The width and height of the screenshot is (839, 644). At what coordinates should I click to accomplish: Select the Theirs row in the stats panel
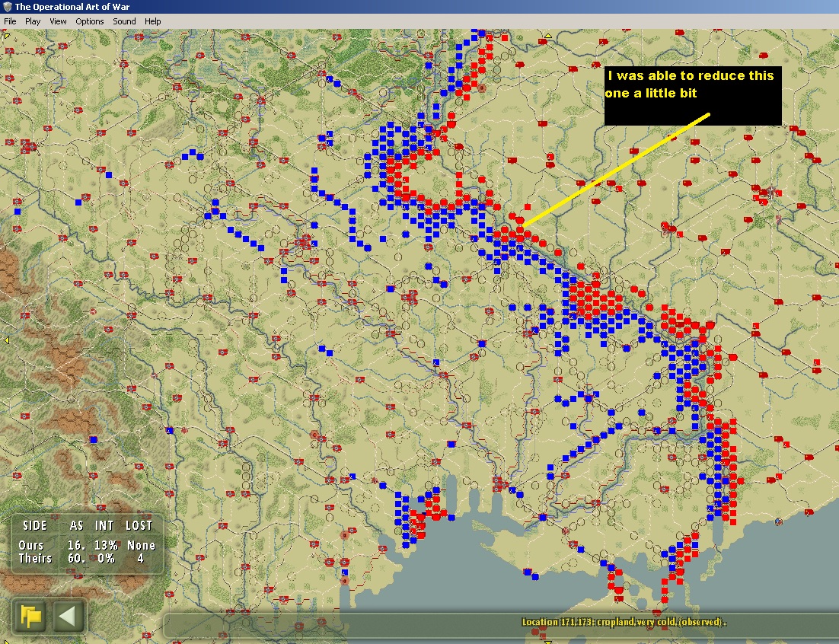[87, 559]
